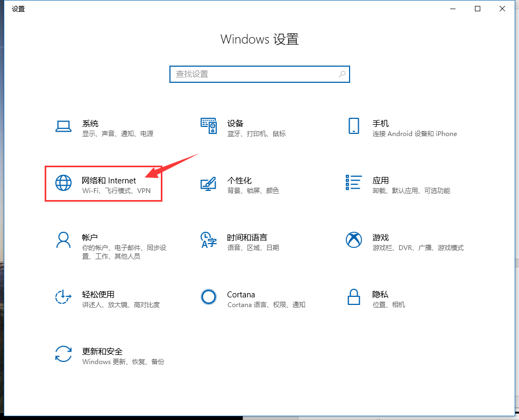Image resolution: width=519 pixels, height=420 pixels.
Task: Maximize the Settings window
Action: click(478, 9)
